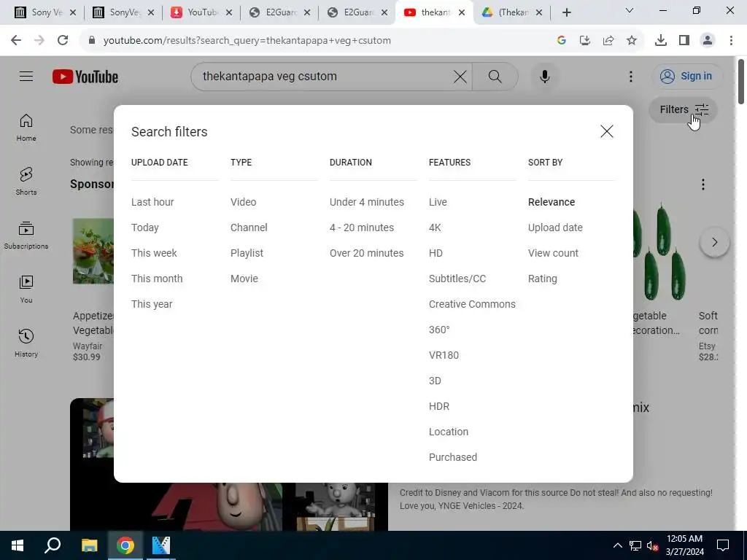The image size is (747, 560).
Task: Click the Sign in button
Action: 686,76
